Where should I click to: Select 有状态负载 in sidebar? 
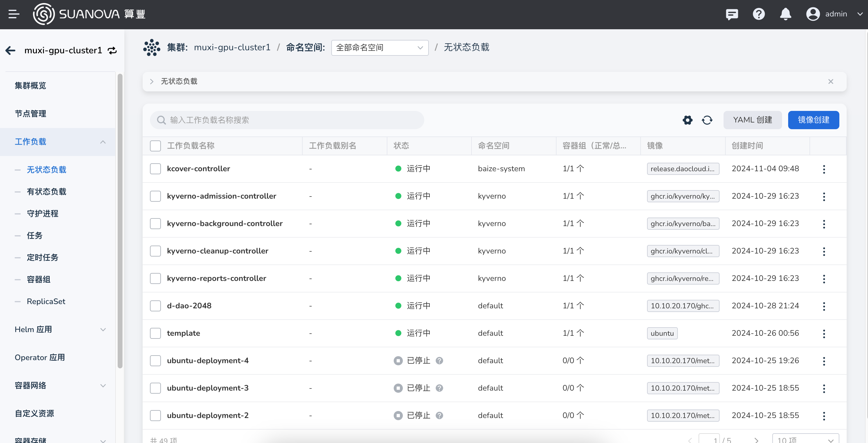tap(47, 192)
